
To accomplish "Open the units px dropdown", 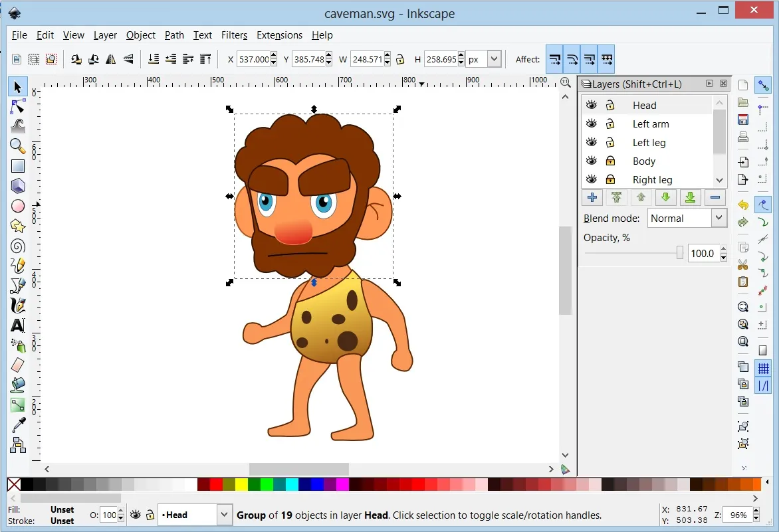I will tap(494, 60).
